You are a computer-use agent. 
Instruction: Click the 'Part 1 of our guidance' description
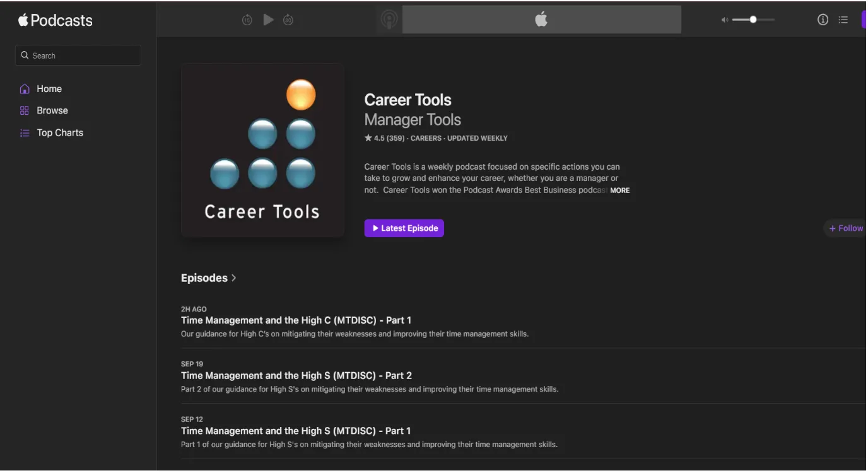369,445
